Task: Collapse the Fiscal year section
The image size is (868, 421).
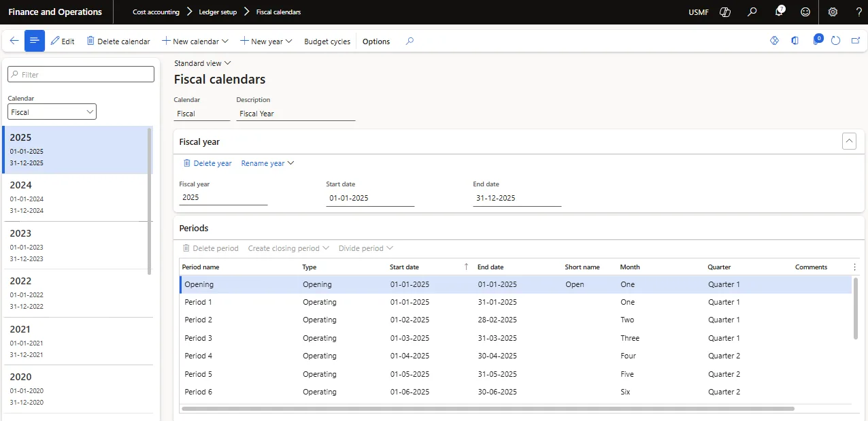Action: [849, 141]
